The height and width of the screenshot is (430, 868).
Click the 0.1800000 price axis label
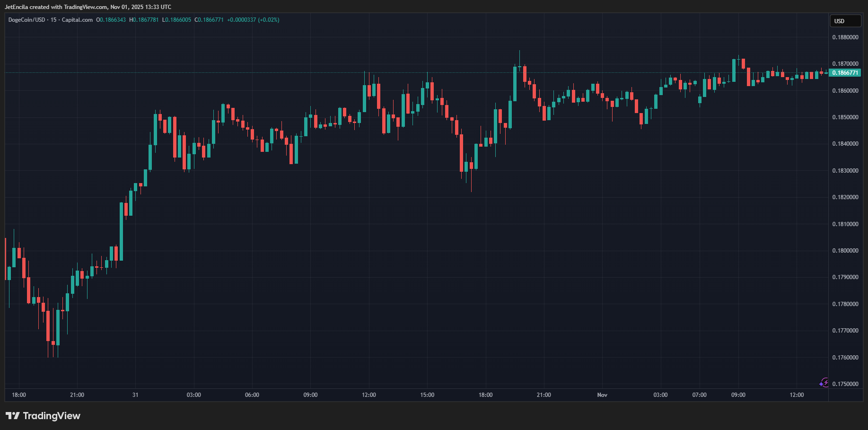(x=845, y=251)
